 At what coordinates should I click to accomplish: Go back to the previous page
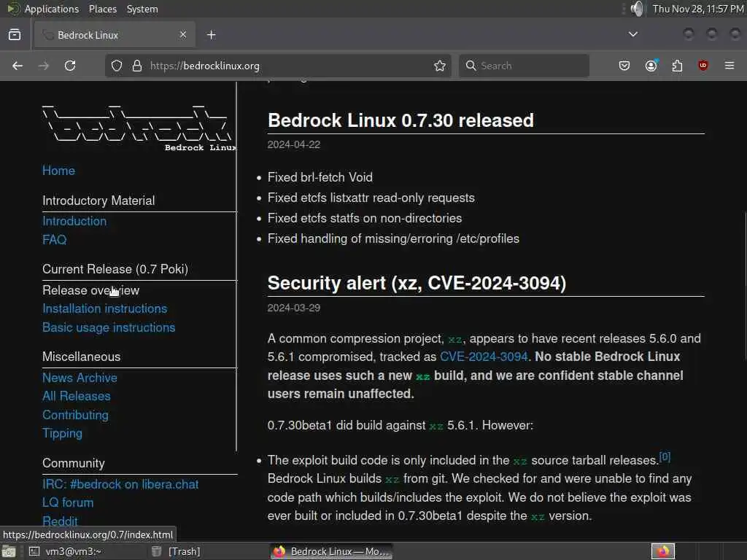(x=18, y=66)
